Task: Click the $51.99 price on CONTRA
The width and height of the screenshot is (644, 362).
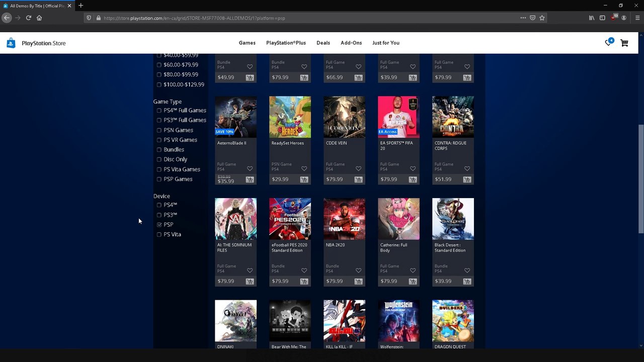Action: click(443, 179)
